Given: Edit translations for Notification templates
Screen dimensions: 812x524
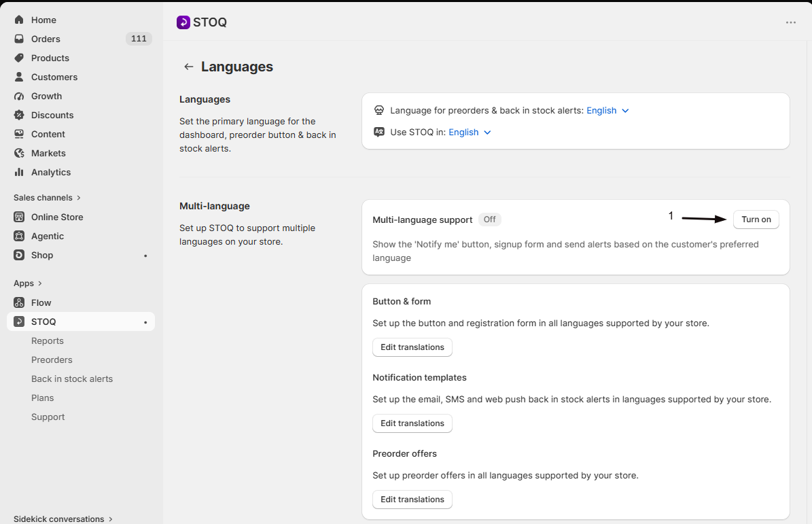Looking at the screenshot, I should (412, 423).
